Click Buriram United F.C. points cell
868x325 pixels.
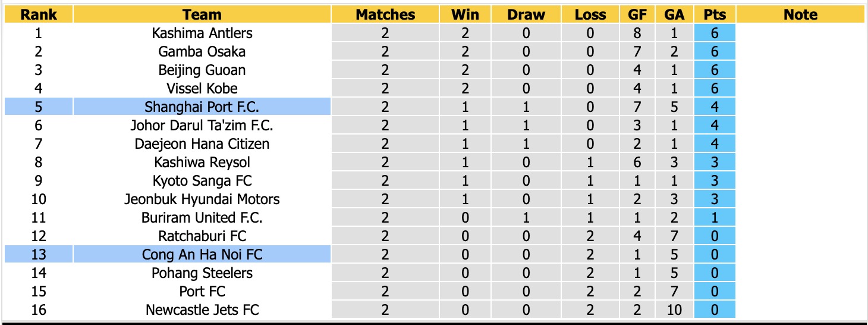click(715, 218)
